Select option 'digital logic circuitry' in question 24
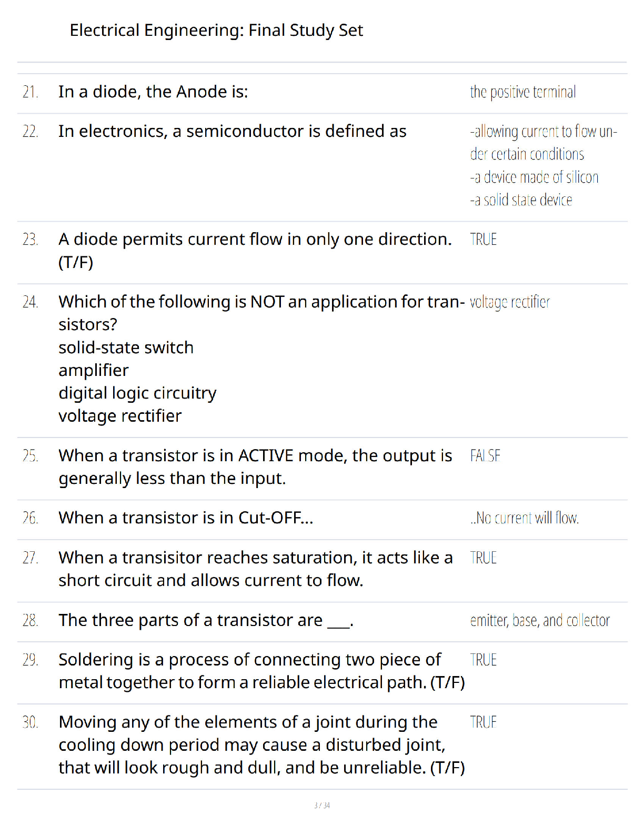Viewport: 644px width, 834px height. pyautogui.click(x=138, y=393)
